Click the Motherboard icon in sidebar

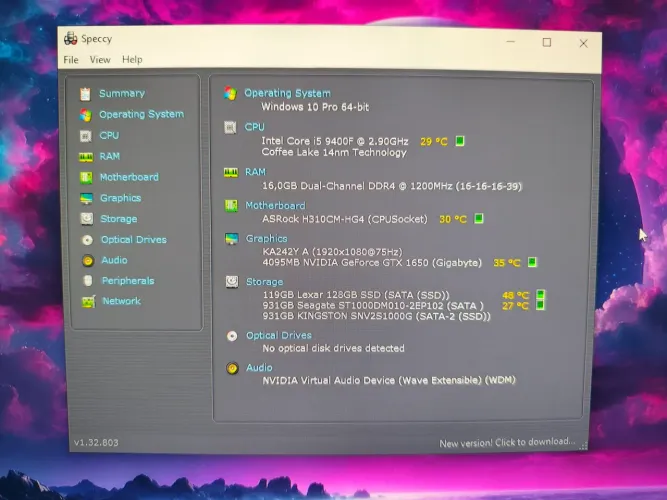[86, 177]
